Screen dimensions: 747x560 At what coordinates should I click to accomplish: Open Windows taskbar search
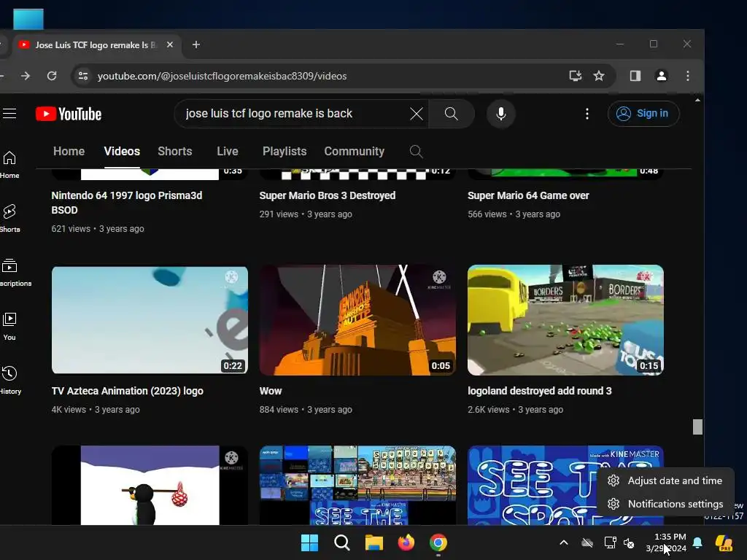click(341, 542)
